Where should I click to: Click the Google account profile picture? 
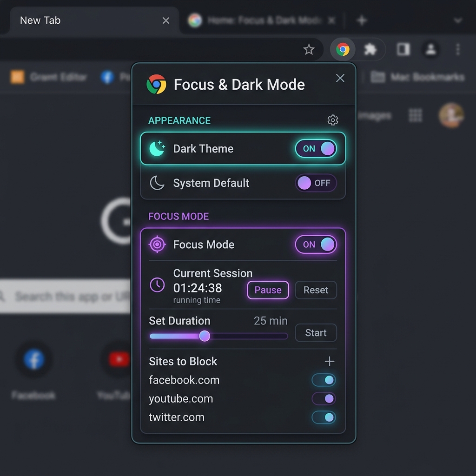tap(451, 115)
